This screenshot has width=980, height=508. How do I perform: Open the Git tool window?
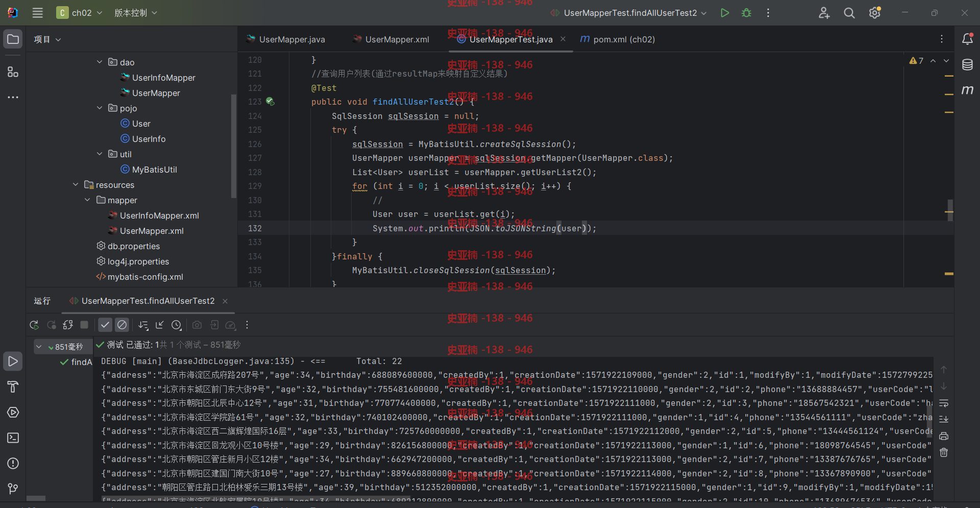[13, 489]
